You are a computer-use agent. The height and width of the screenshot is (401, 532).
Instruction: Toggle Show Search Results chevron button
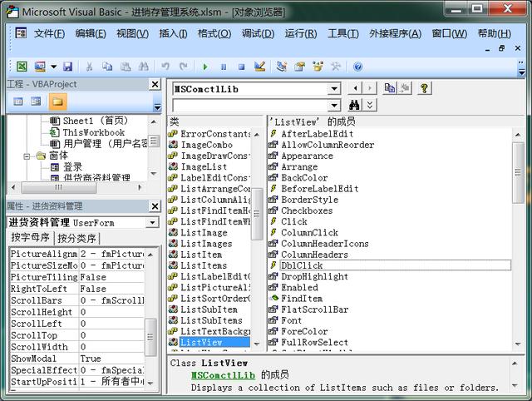pos(370,105)
